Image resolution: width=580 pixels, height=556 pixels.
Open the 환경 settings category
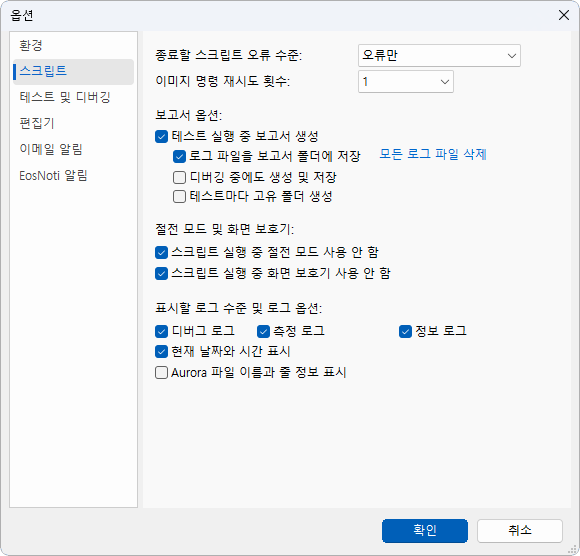pos(73,46)
